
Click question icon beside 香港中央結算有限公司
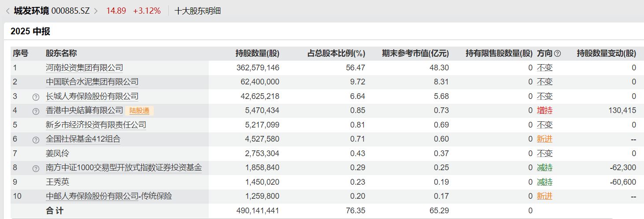(36, 111)
